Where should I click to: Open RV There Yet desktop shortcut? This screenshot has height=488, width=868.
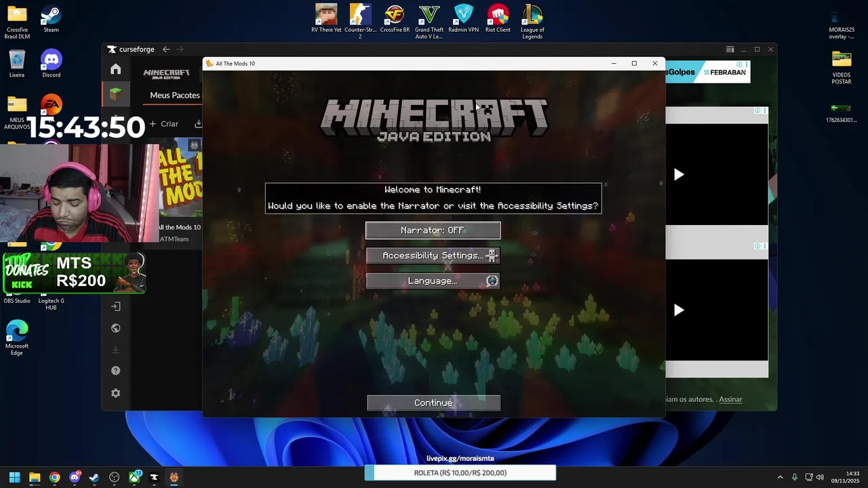tap(326, 18)
